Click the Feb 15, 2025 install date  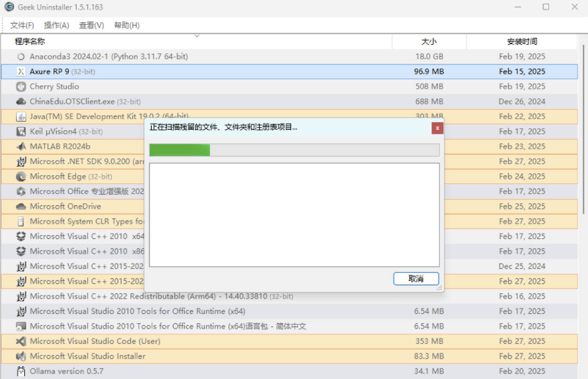[522, 72]
